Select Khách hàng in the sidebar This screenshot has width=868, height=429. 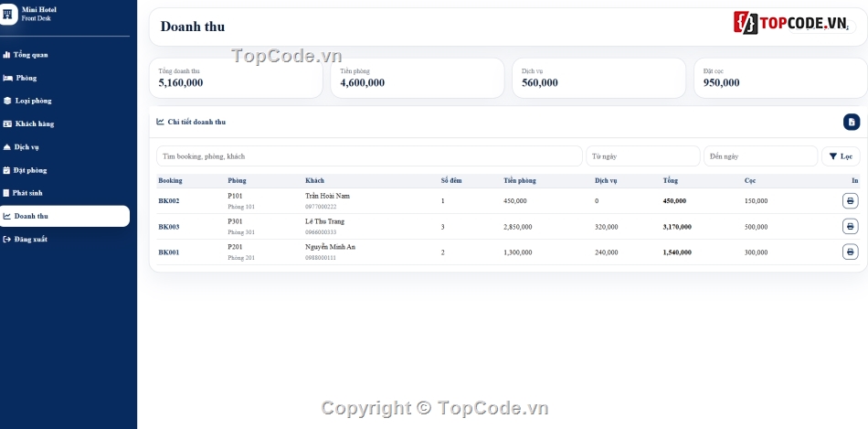pos(29,124)
